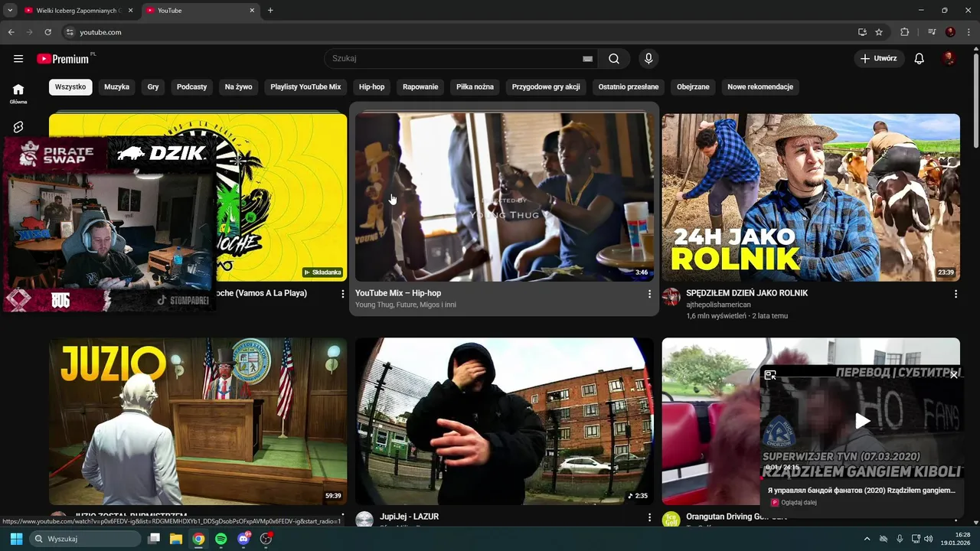Switch to Wielki Iceberg Zapomnianych tab
This screenshot has height=551, width=980.
(x=78, y=11)
